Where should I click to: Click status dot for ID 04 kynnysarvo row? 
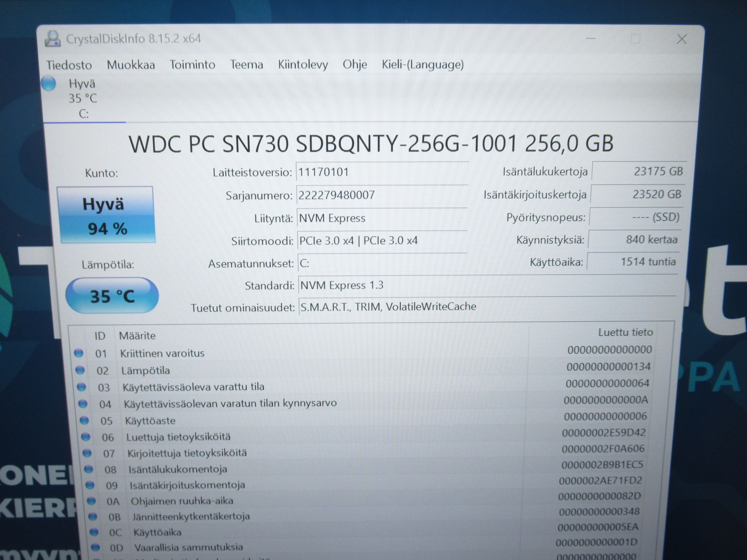tap(83, 404)
